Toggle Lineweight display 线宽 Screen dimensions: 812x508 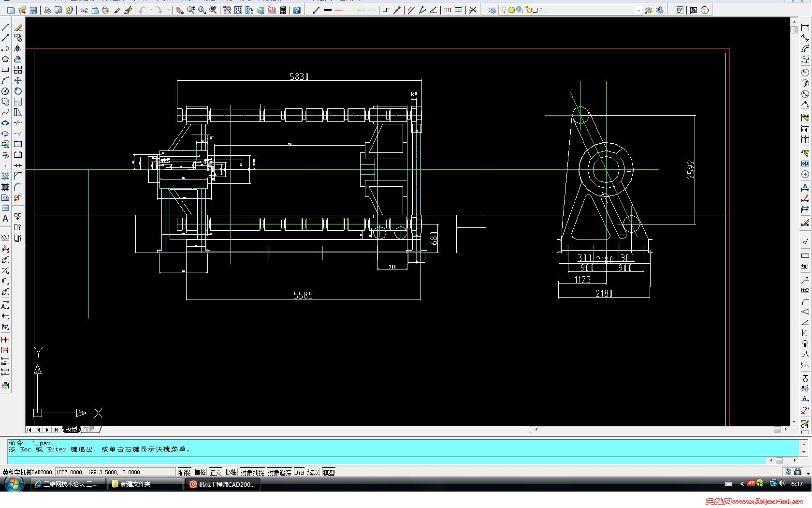click(313, 472)
